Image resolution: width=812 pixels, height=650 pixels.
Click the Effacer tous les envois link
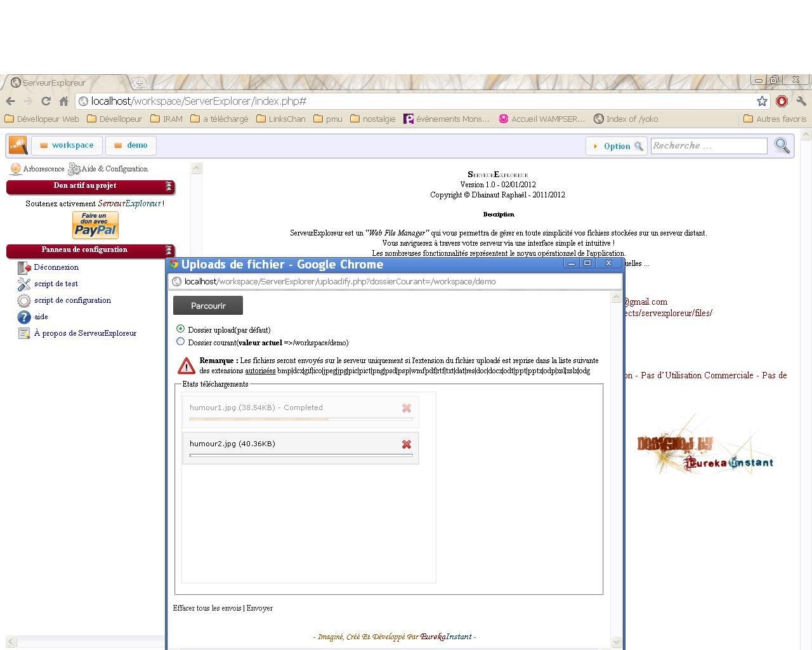[x=206, y=607]
